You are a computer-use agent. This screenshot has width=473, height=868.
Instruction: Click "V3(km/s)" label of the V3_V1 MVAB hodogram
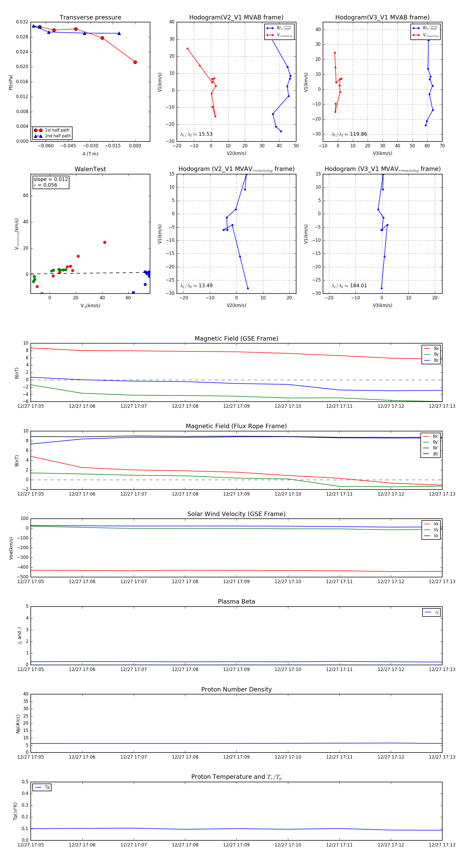pos(382,154)
